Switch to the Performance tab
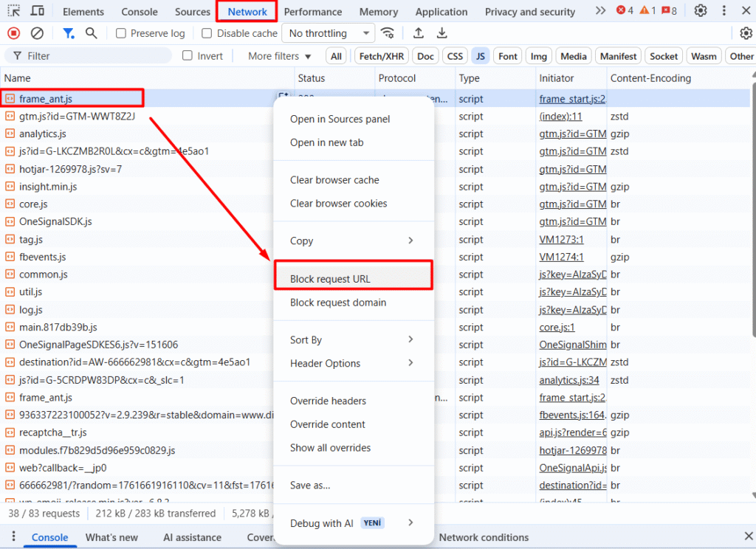Screen dimensions: 756x549 [313, 12]
